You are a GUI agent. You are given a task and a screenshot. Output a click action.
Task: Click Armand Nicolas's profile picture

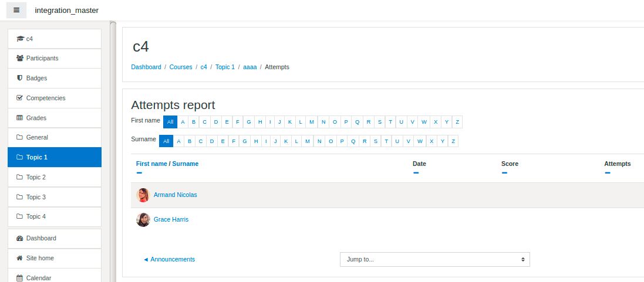coord(143,195)
